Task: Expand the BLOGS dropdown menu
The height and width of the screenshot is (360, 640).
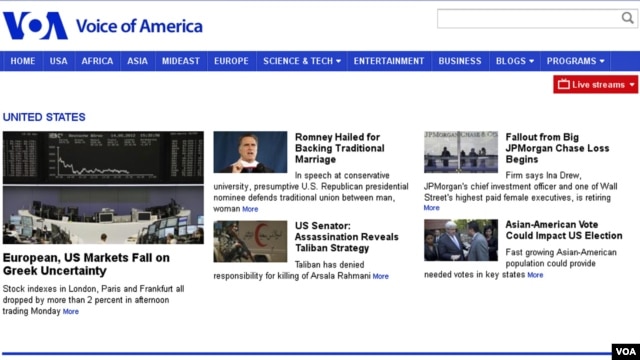Action: 515,61
